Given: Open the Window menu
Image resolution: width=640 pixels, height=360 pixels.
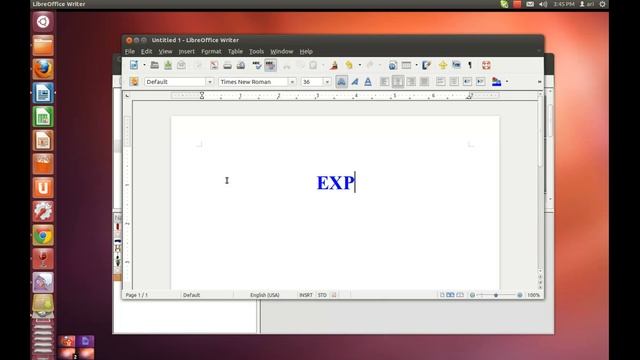Looking at the screenshot, I should click(282, 51).
